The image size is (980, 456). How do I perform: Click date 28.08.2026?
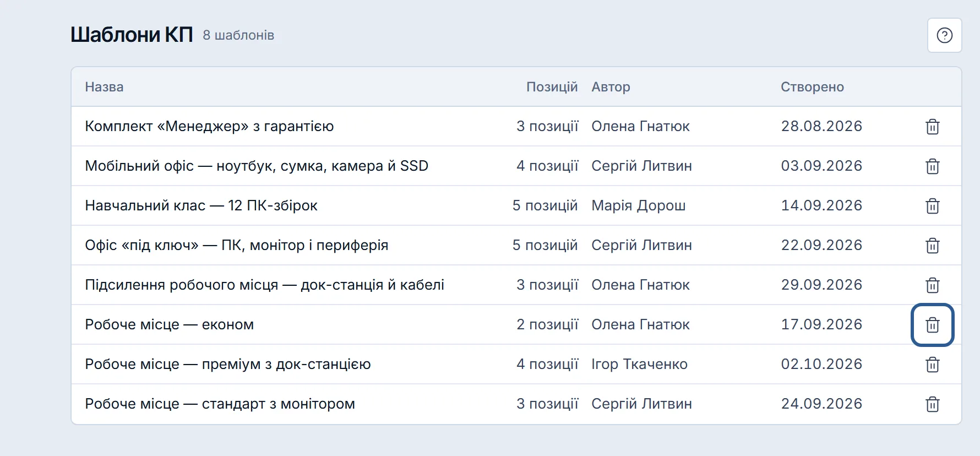(821, 126)
